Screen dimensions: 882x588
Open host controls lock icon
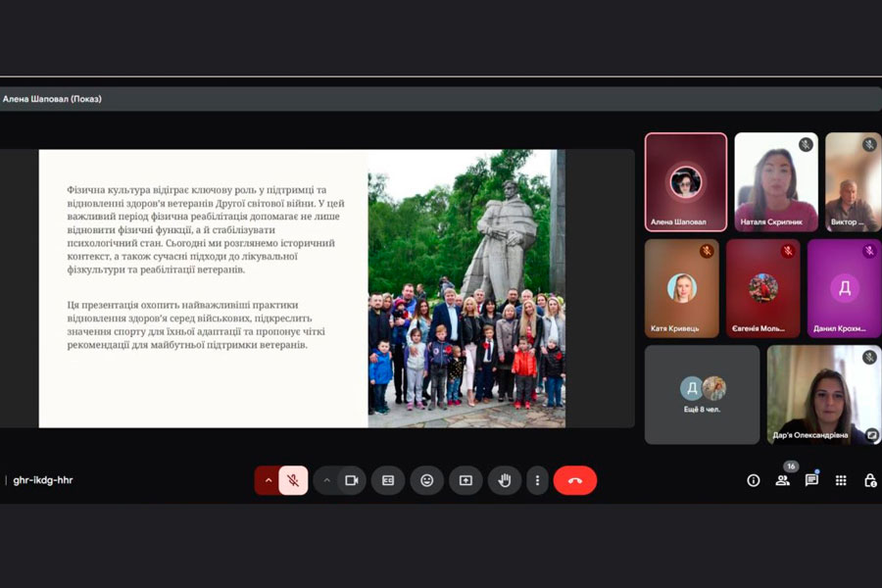[x=870, y=480]
